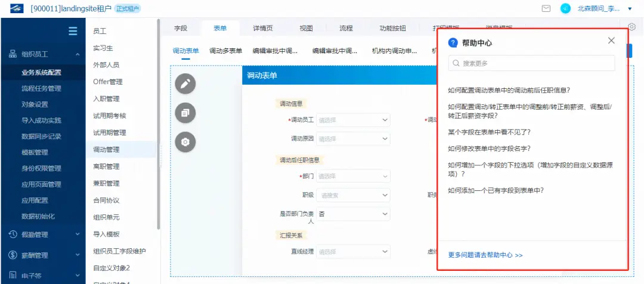The height and width of the screenshot is (284, 644).
Task: Switch to the 功能按钮 tab
Action: click(x=392, y=29)
